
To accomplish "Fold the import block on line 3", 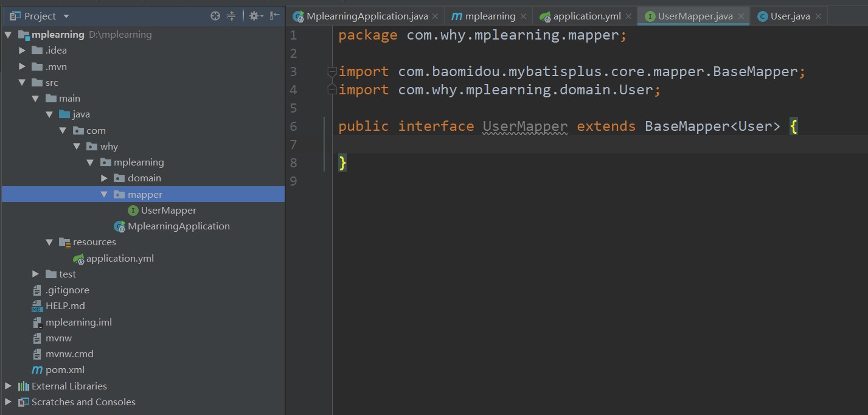I will coord(332,71).
